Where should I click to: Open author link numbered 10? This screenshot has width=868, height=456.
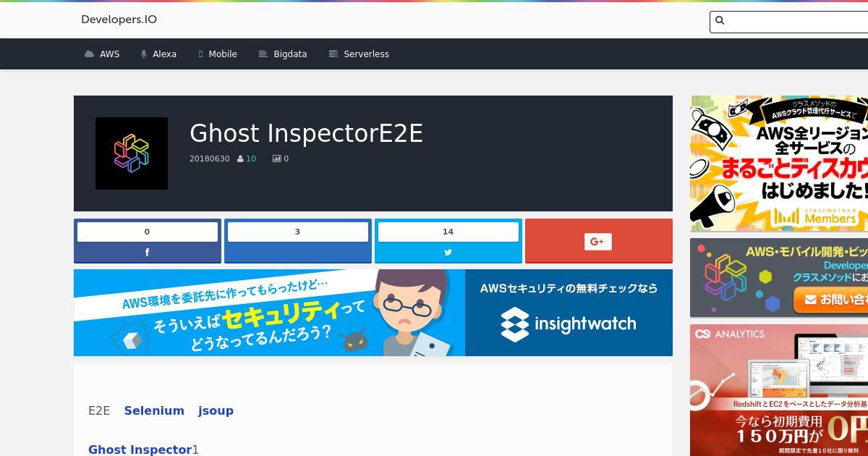point(251,159)
